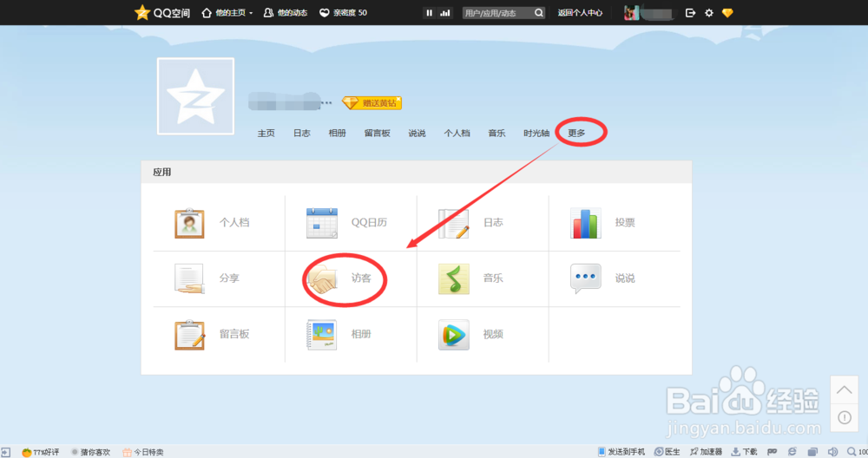Open the 留言板 tab in navigation
868x458 pixels.
pyautogui.click(x=377, y=134)
